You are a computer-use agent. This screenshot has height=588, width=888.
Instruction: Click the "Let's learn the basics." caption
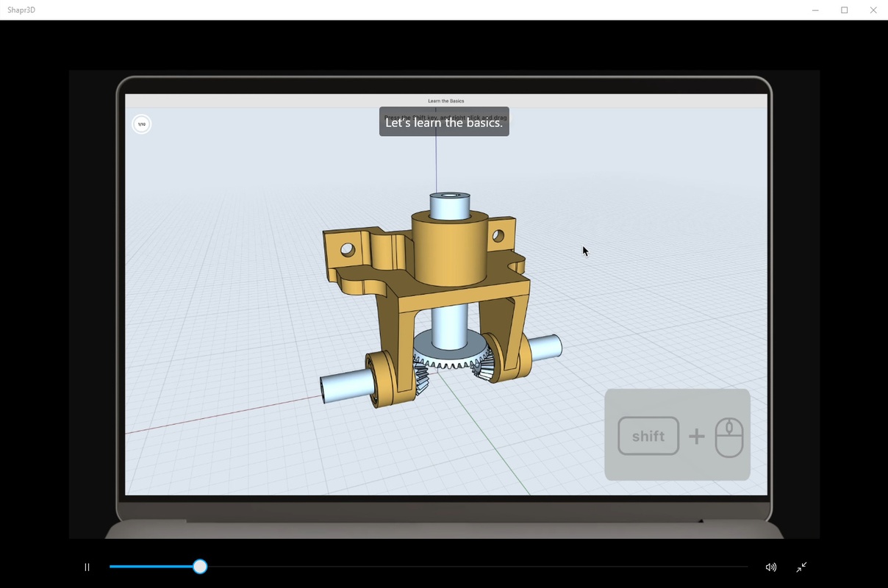444,122
